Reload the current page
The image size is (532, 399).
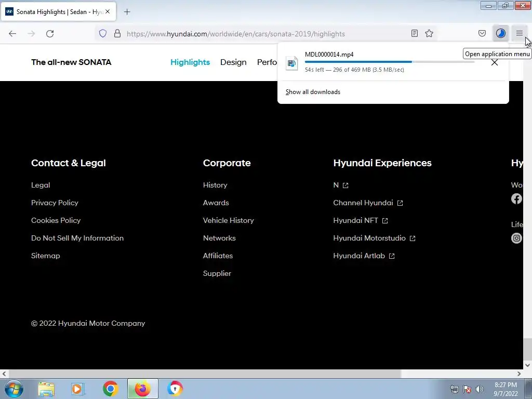(x=50, y=34)
